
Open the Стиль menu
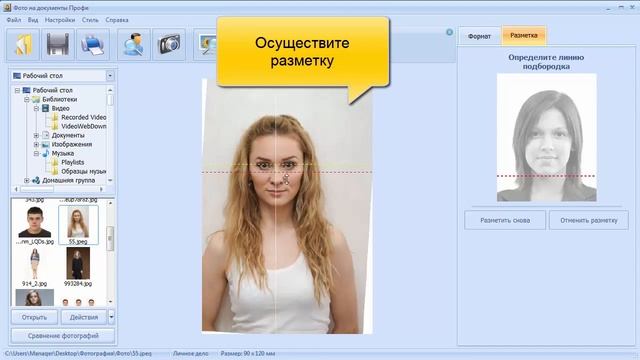point(90,20)
